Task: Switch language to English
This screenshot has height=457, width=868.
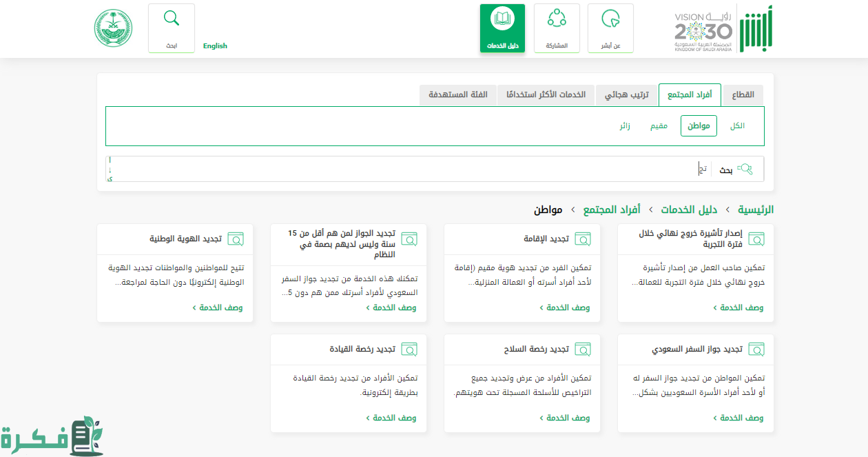Action: (215, 46)
